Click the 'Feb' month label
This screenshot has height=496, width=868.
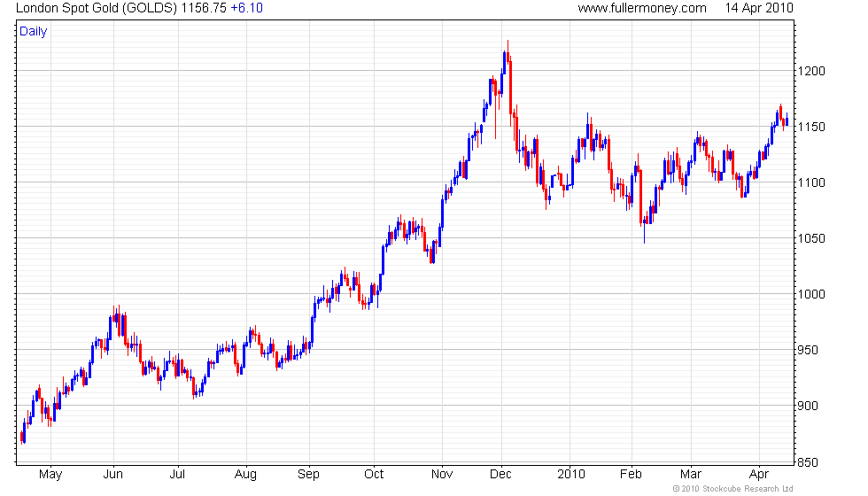631,475
